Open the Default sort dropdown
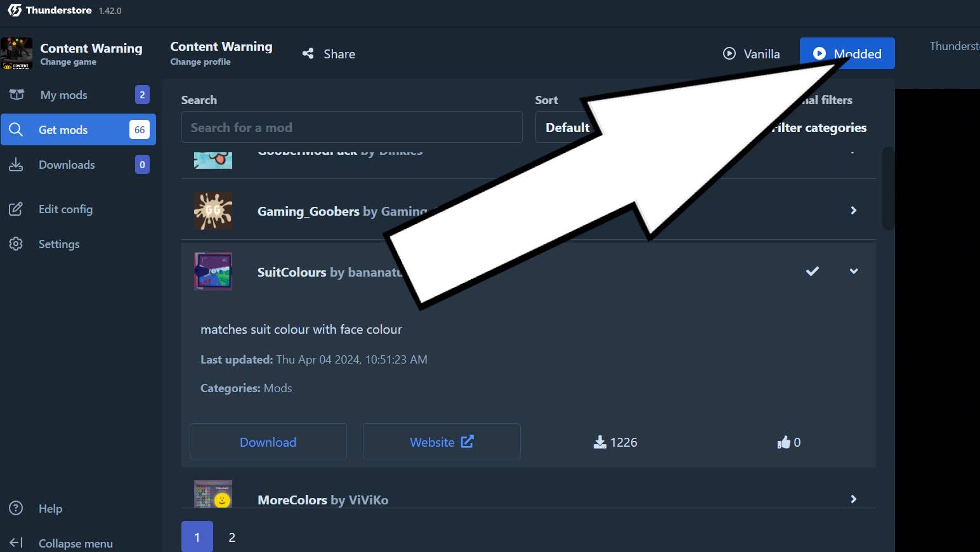This screenshot has height=552, width=980. 568,127
